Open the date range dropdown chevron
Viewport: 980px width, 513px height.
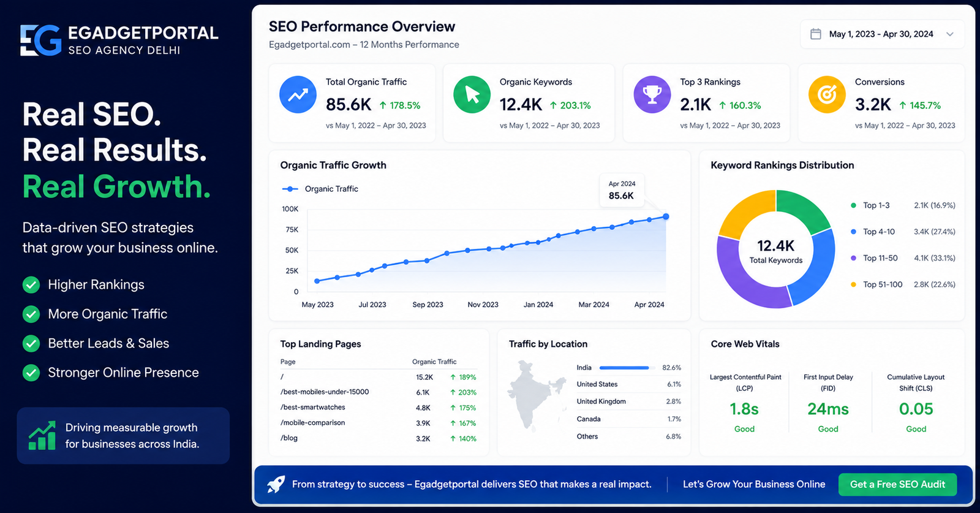pos(950,34)
